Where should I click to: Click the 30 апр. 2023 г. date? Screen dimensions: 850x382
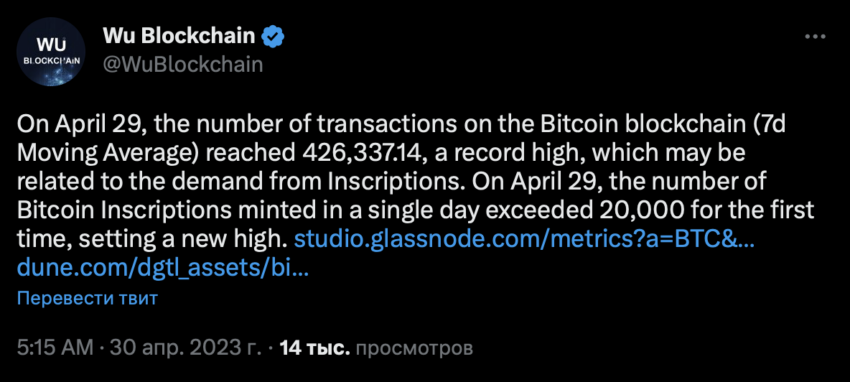pyautogui.click(x=185, y=348)
